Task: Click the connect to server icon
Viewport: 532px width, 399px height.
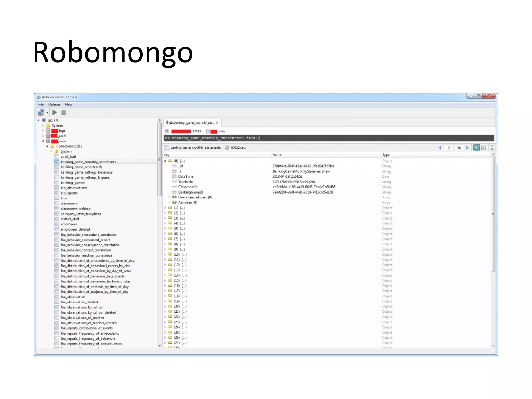Action: 41,112
